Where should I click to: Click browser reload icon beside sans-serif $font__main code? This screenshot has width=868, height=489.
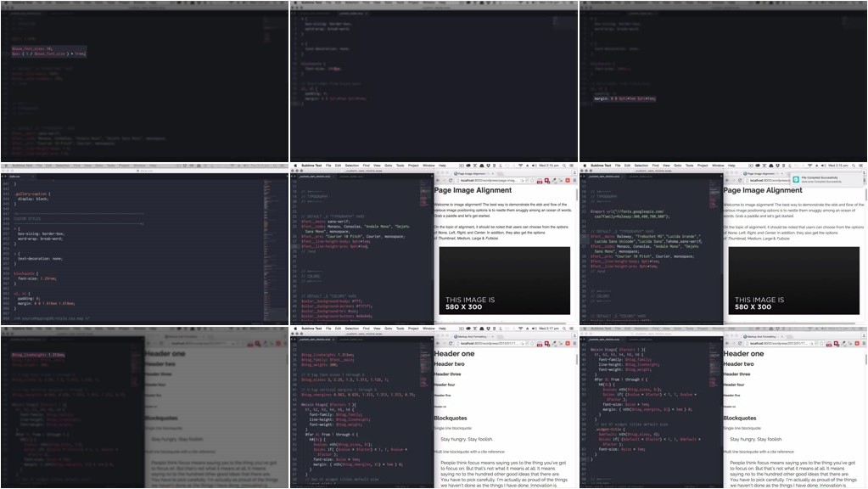(x=451, y=180)
